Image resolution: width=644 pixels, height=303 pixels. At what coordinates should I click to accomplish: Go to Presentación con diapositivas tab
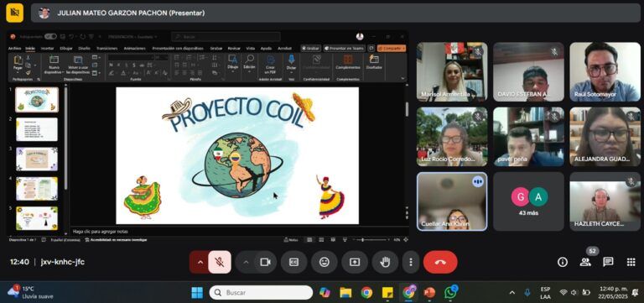click(x=179, y=49)
